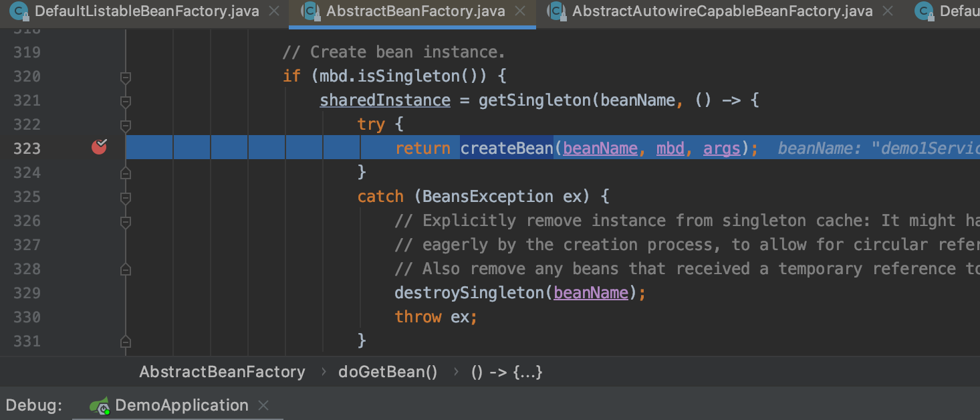Screen dimensions: 980x420
Task: Select the DemoApplication debug tab
Action: 181,405
